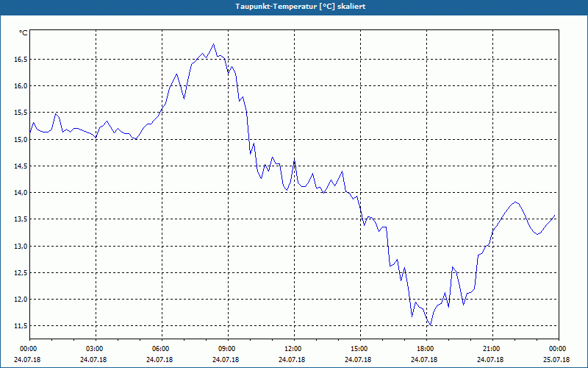Image resolution: width=588 pixels, height=368 pixels.
Task: Select the 15,5 y-axis label
Action: [x=21, y=113]
